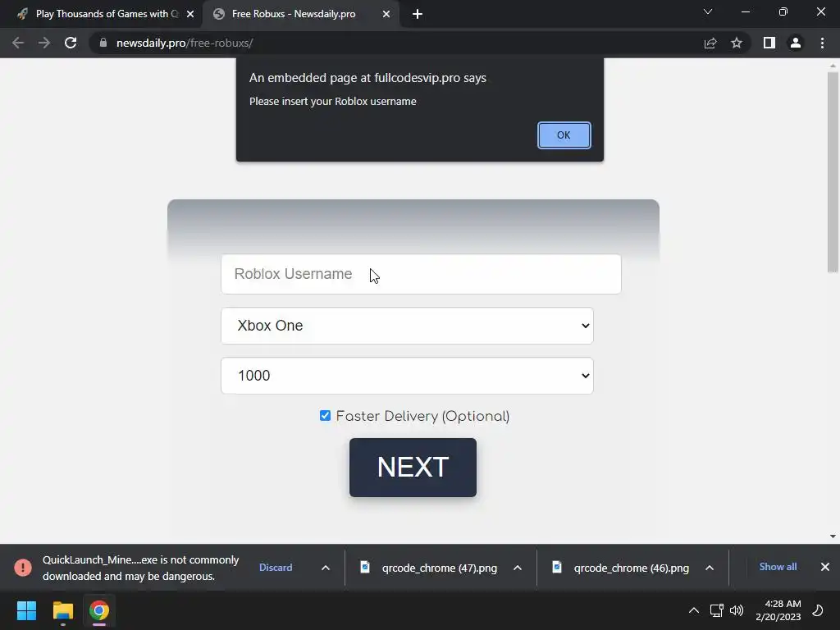Image resolution: width=840 pixels, height=630 pixels.
Task: Show hidden system tray icons
Action: coord(694,610)
